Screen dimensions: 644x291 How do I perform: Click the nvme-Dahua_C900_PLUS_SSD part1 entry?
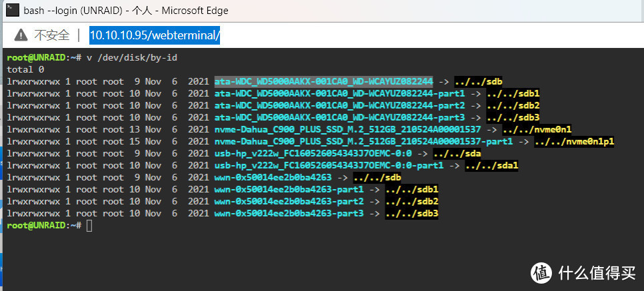click(x=363, y=141)
